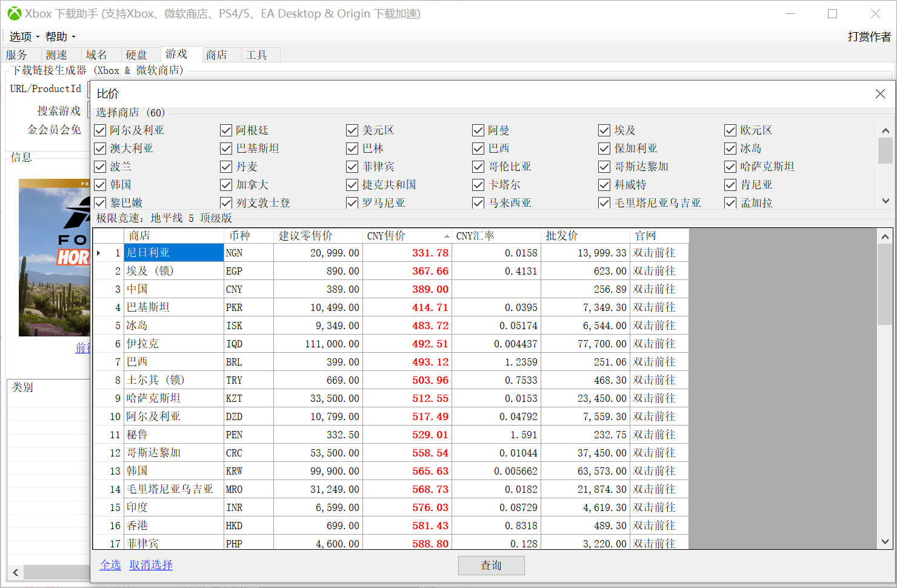
Task: Toggle the 埃及 checkbox
Action: (604, 130)
